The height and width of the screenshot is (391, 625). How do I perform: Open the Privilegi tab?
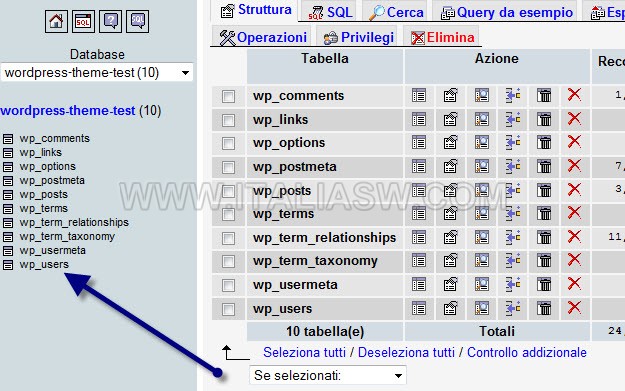358,37
